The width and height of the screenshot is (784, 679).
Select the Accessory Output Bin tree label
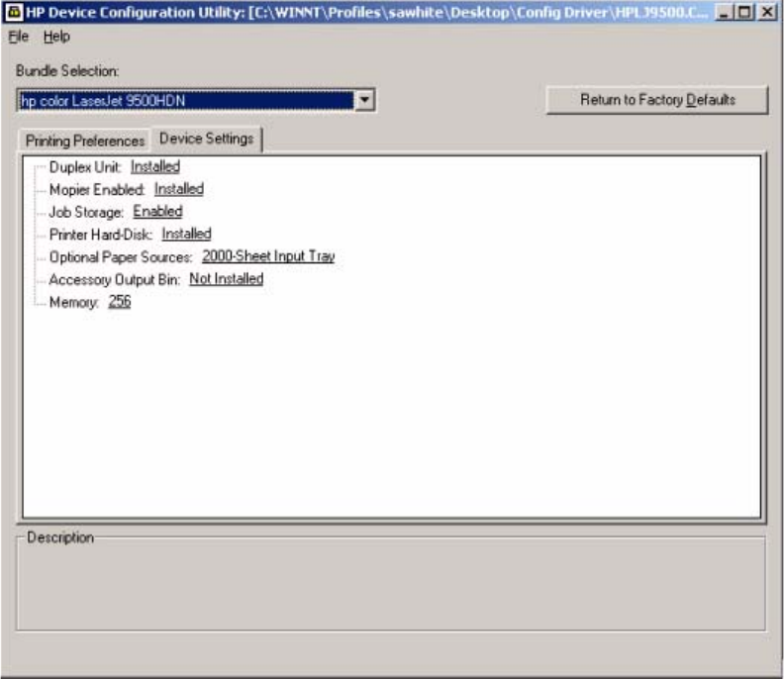[x=115, y=279]
